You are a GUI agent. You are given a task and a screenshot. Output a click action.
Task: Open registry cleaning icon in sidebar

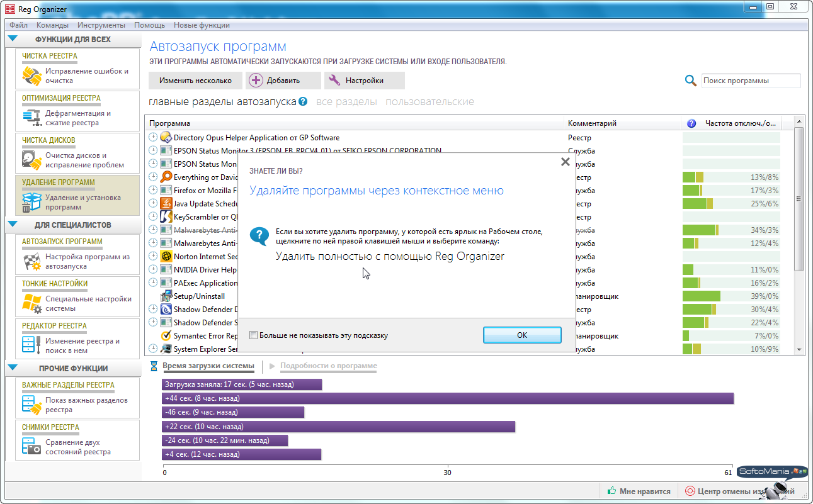coord(31,76)
